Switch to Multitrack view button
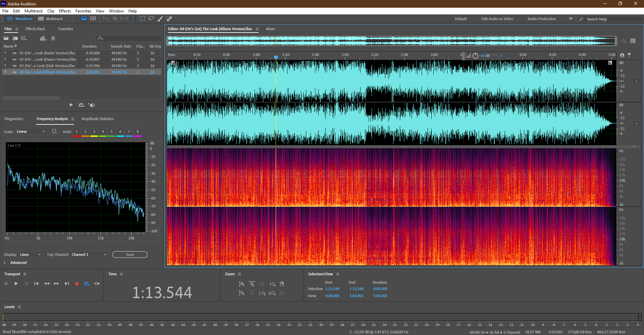Viewport: 644px width, 335px height. pos(51,19)
